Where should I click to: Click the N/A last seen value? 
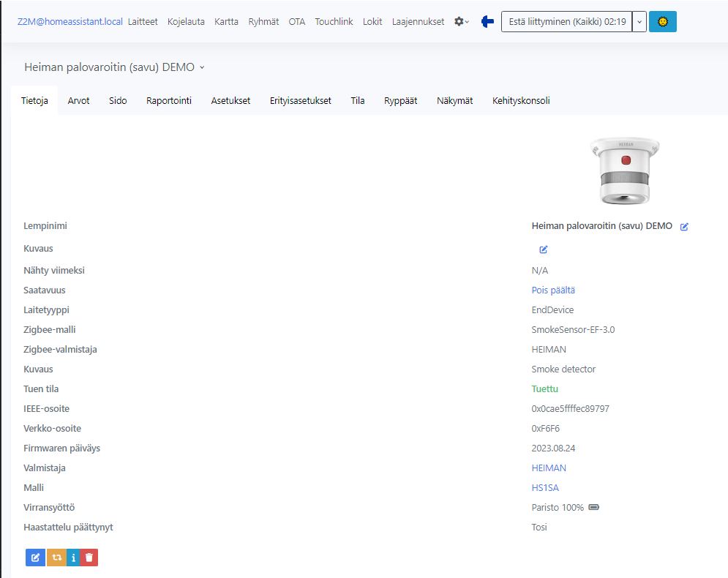click(539, 270)
